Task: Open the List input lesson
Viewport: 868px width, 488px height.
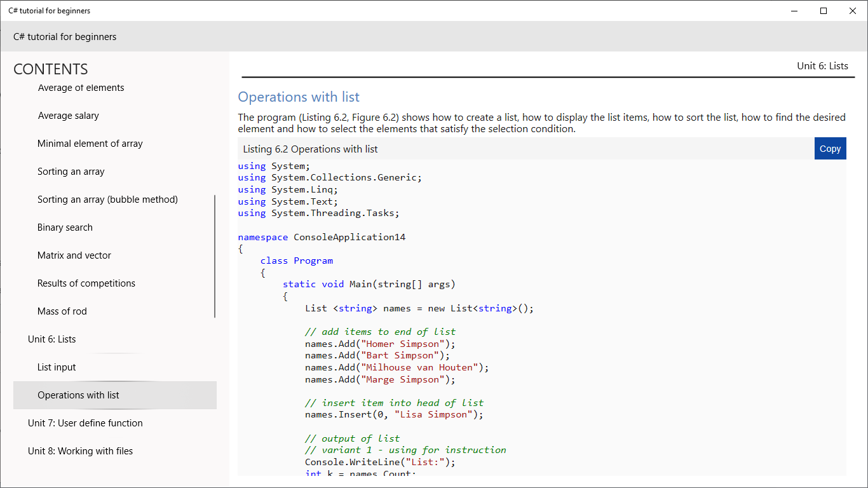Action: point(57,367)
